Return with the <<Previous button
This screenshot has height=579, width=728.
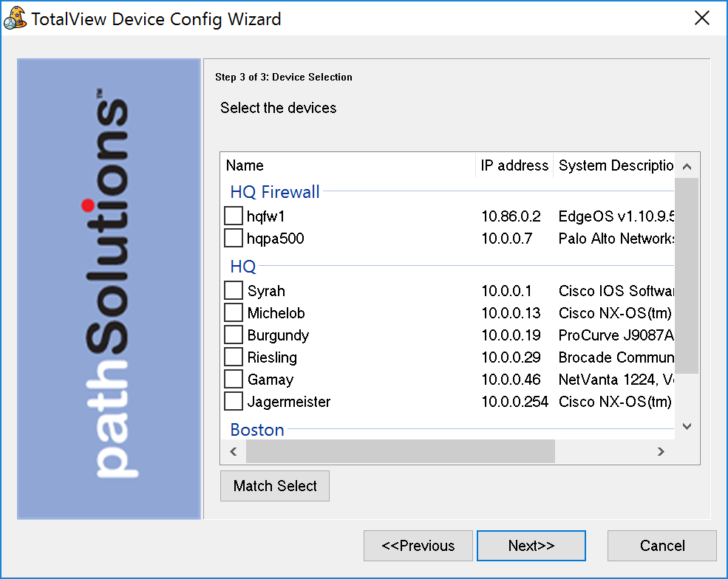point(418,546)
